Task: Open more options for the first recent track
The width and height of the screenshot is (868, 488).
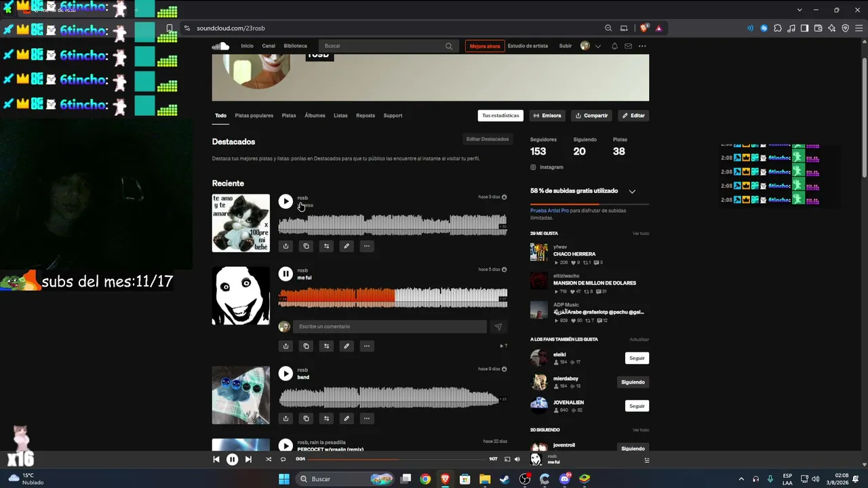Action: pos(367,246)
